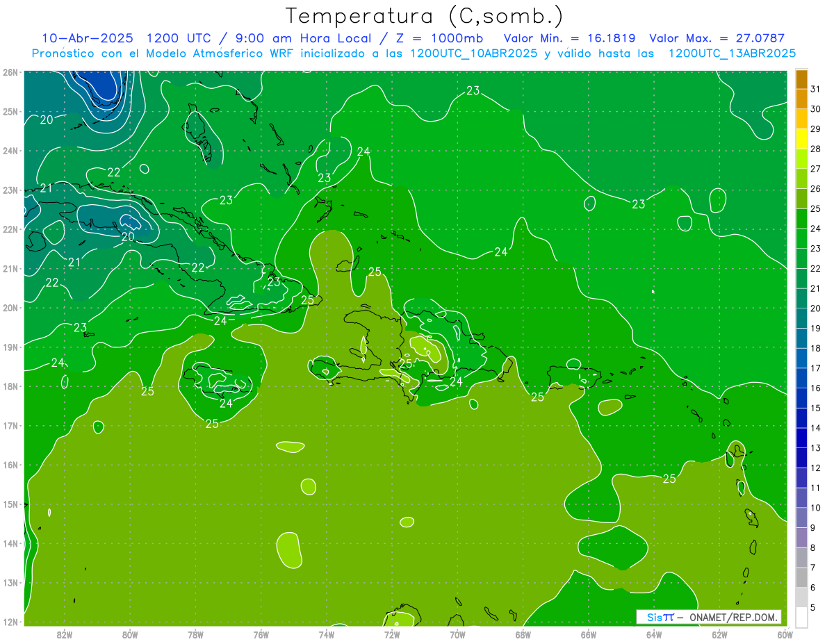Click the yellow color scale segment between 28 and 29
This screenshot has height=644, width=834.
[801, 139]
